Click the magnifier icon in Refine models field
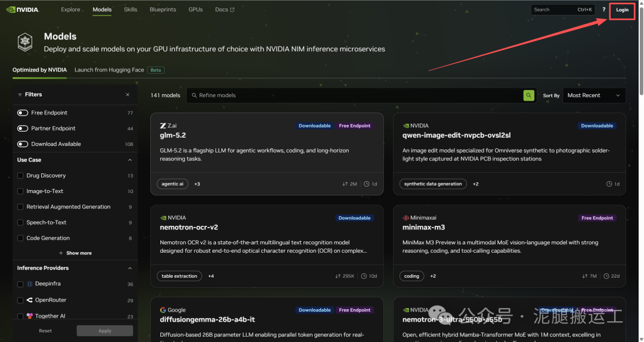Image resolution: width=644 pixels, height=342 pixels. pos(194,95)
